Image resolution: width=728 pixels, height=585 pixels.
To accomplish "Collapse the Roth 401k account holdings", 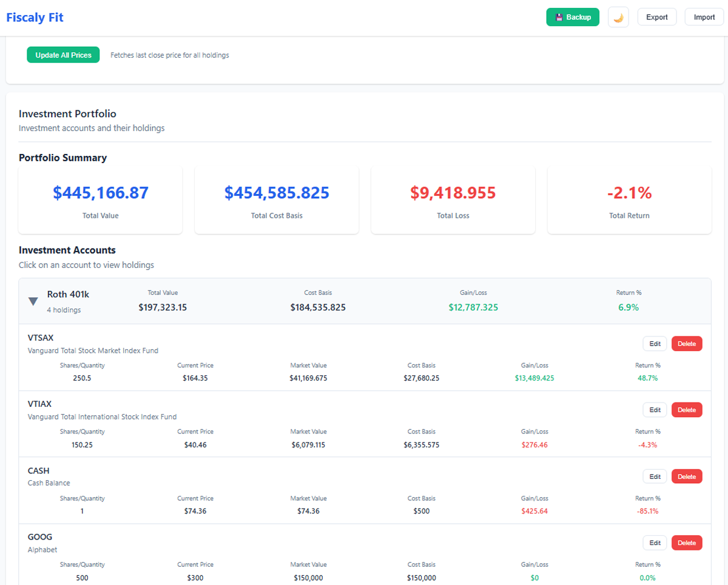I will pyautogui.click(x=33, y=301).
